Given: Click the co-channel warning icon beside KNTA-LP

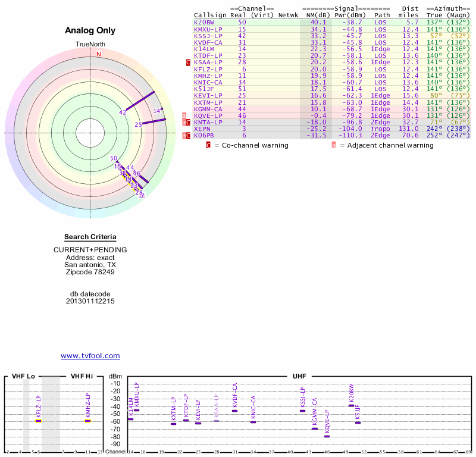Looking at the screenshot, I should pos(189,122).
